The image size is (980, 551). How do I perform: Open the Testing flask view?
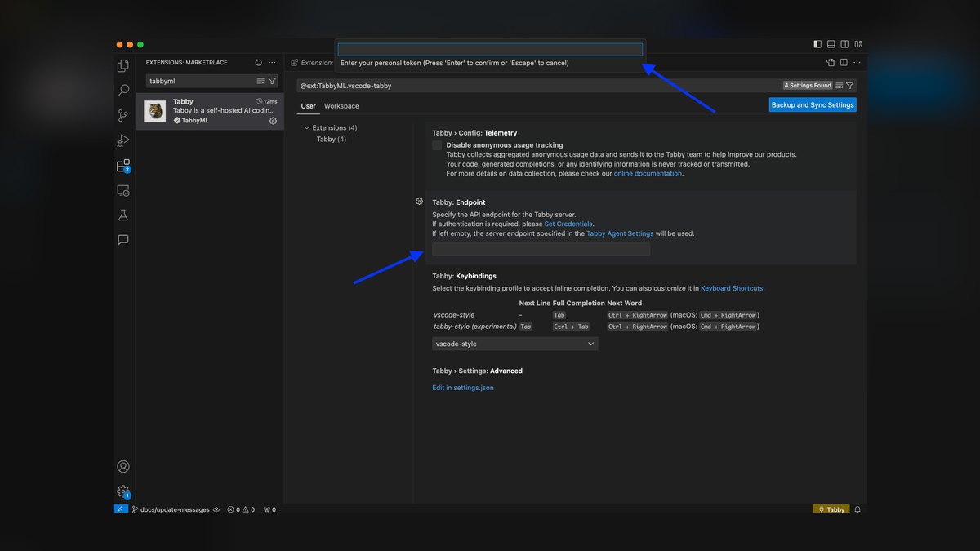[123, 216]
